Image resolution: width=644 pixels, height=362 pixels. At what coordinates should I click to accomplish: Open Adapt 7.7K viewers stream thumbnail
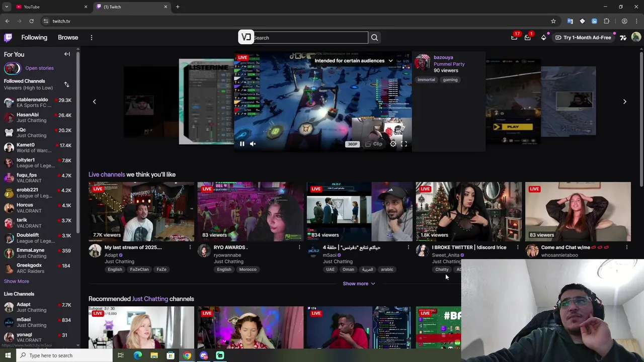[141, 212]
